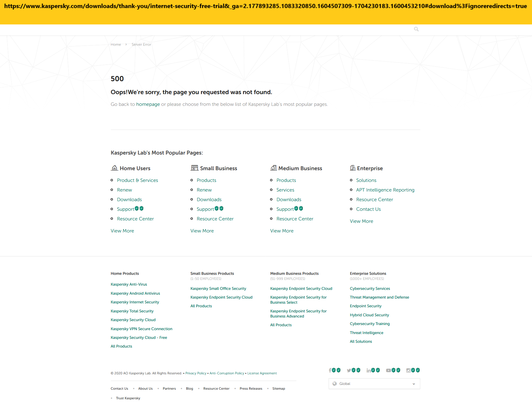
Task: Click the Home Users house icon
Action: (x=114, y=168)
